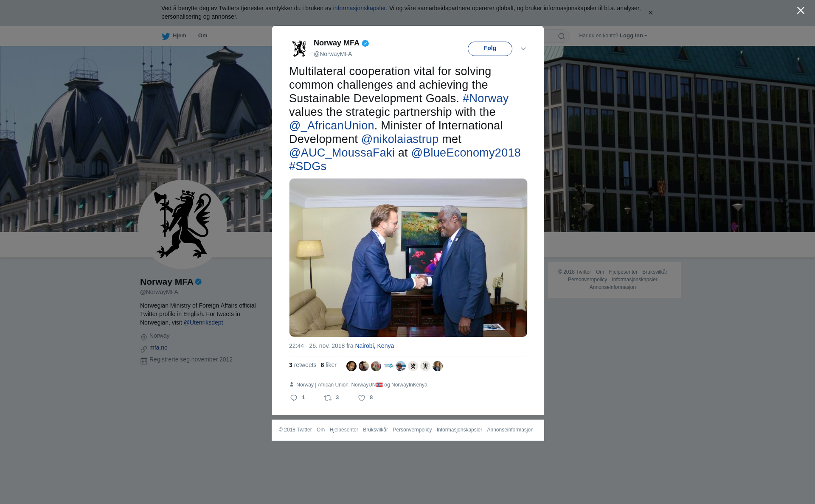Click the first liker avatar

[x=351, y=366]
